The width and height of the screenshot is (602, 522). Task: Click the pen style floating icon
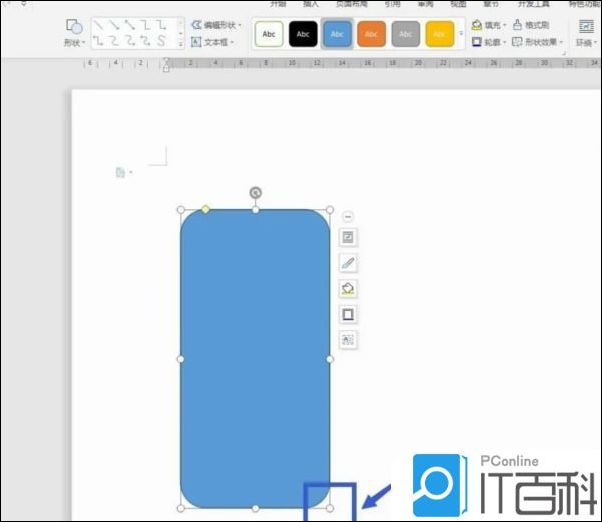(x=348, y=263)
